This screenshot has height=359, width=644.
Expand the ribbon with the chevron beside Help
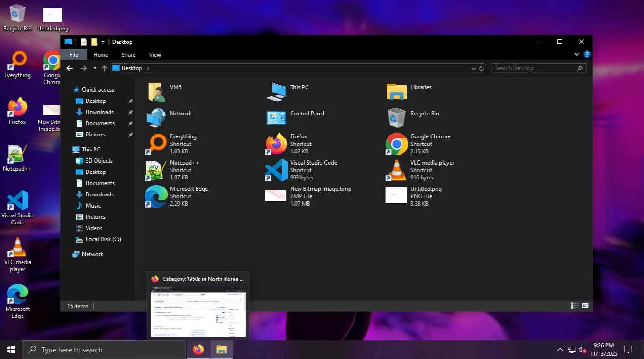coord(577,55)
